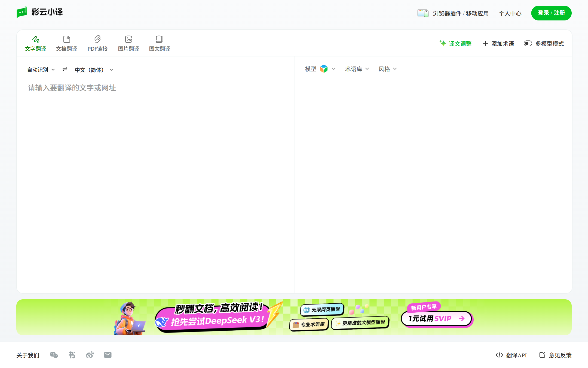The height and width of the screenshot is (368, 588).
Task: Click the code brackets icon for 翻译API
Action: click(x=499, y=355)
